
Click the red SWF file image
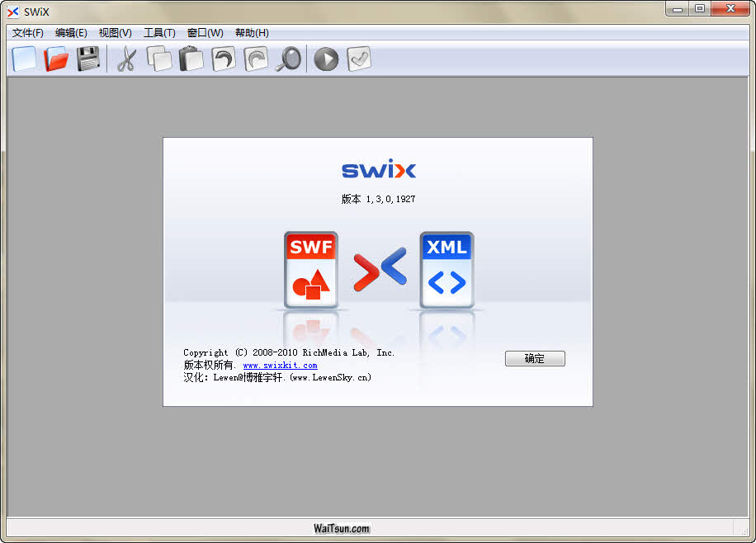pos(311,270)
